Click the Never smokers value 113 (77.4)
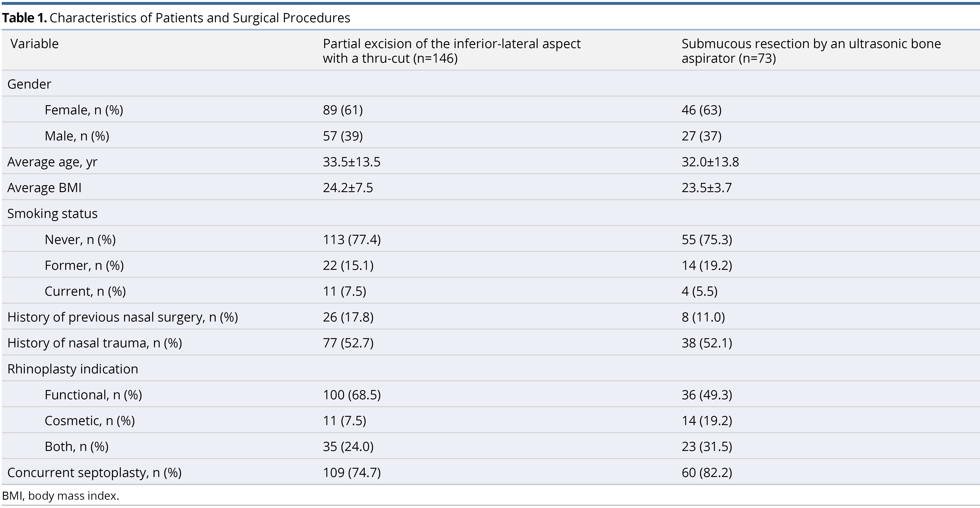 coord(352,240)
